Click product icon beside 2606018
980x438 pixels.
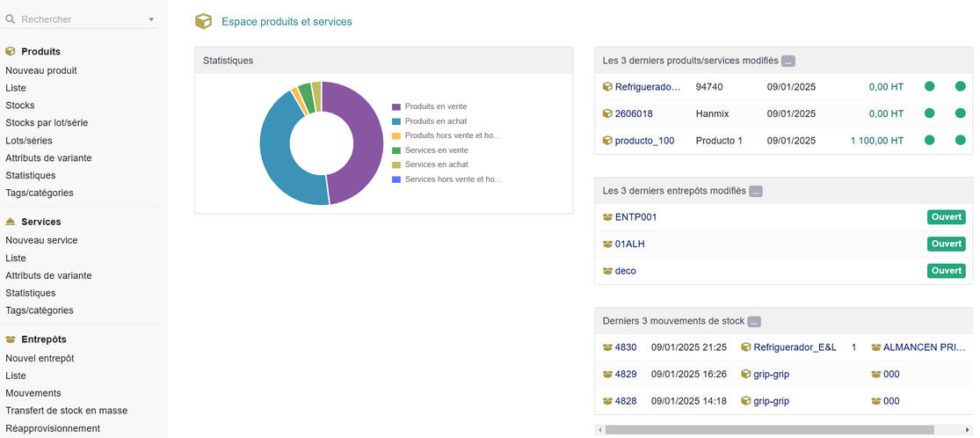606,113
